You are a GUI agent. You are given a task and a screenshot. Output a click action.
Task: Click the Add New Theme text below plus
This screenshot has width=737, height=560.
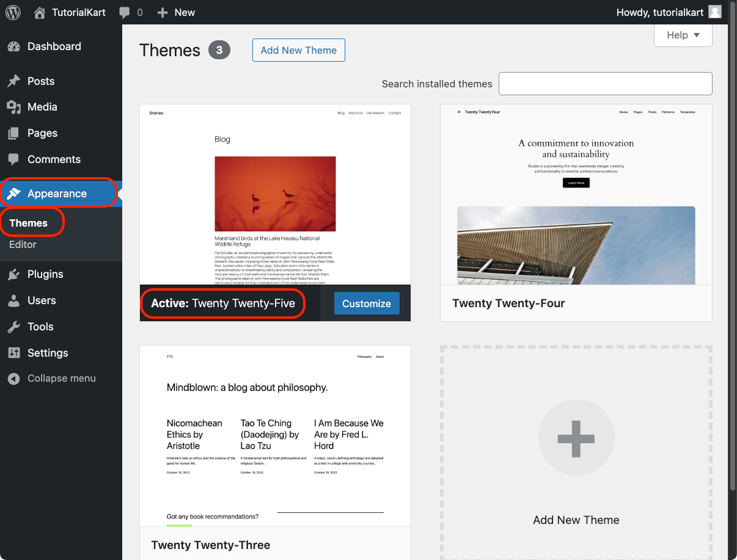pyautogui.click(x=576, y=520)
